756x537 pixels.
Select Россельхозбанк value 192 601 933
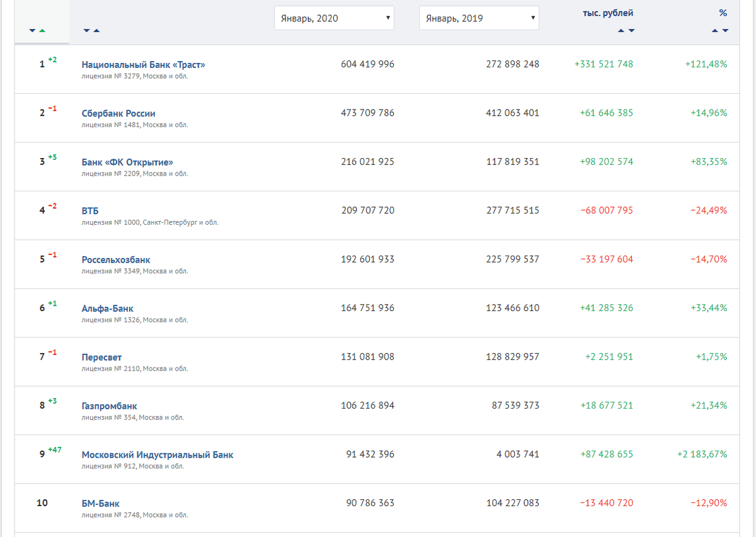point(368,259)
